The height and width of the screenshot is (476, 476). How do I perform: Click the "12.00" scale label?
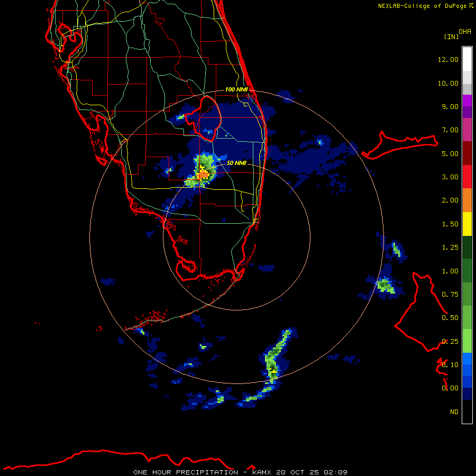[448, 59]
